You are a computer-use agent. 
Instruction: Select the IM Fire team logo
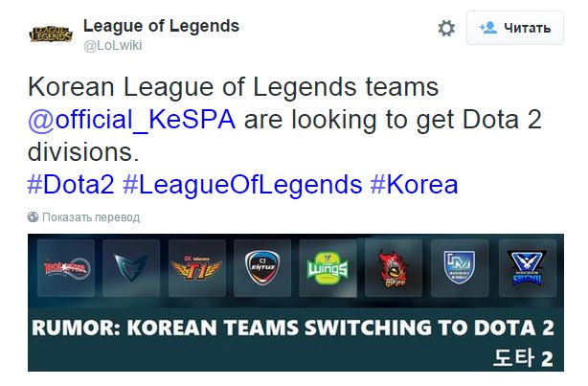[x=394, y=268]
